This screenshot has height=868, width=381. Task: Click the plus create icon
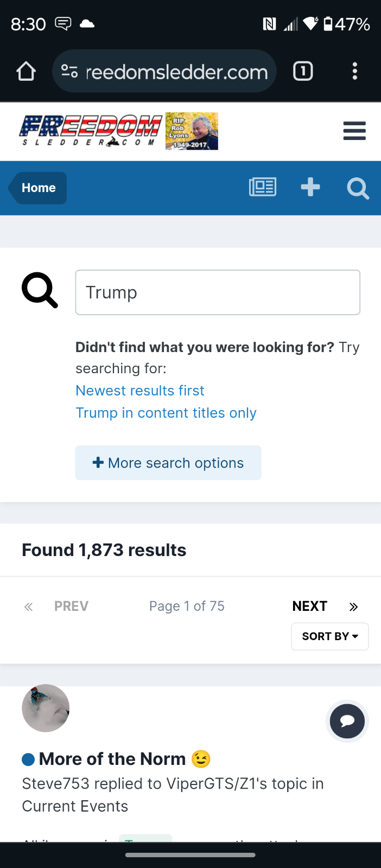pyautogui.click(x=310, y=187)
